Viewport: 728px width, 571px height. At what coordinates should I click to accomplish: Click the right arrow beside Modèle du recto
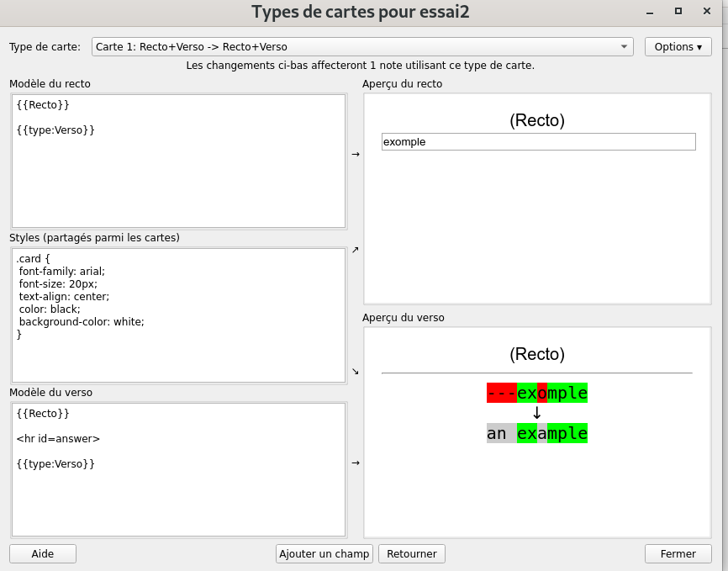355,155
